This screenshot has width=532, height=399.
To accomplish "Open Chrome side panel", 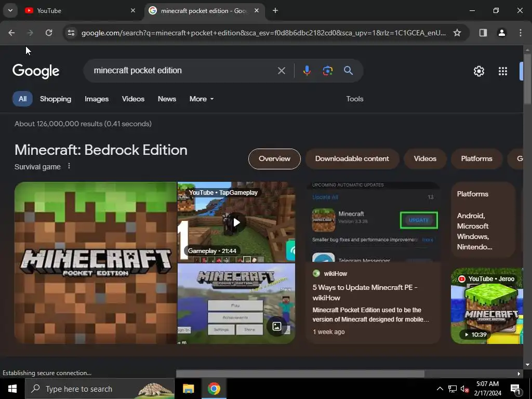I will pyautogui.click(x=483, y=33).
